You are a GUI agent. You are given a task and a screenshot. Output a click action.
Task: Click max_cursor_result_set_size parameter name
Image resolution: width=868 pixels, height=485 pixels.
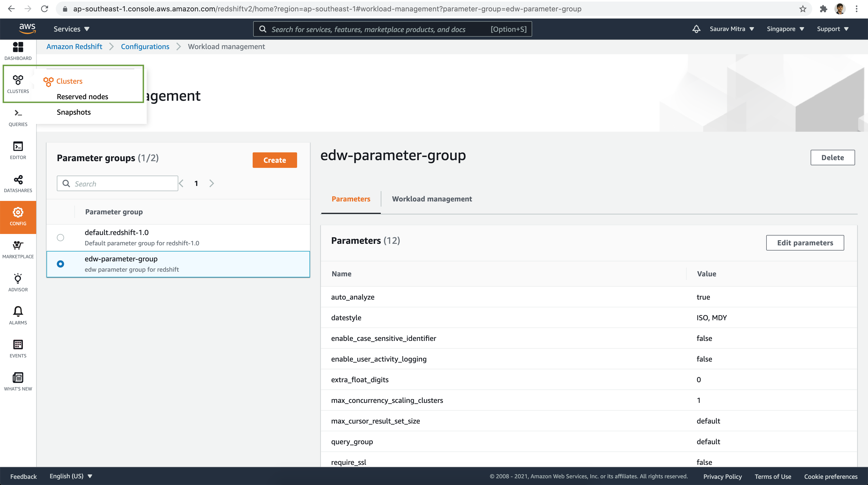click(375, 421)
